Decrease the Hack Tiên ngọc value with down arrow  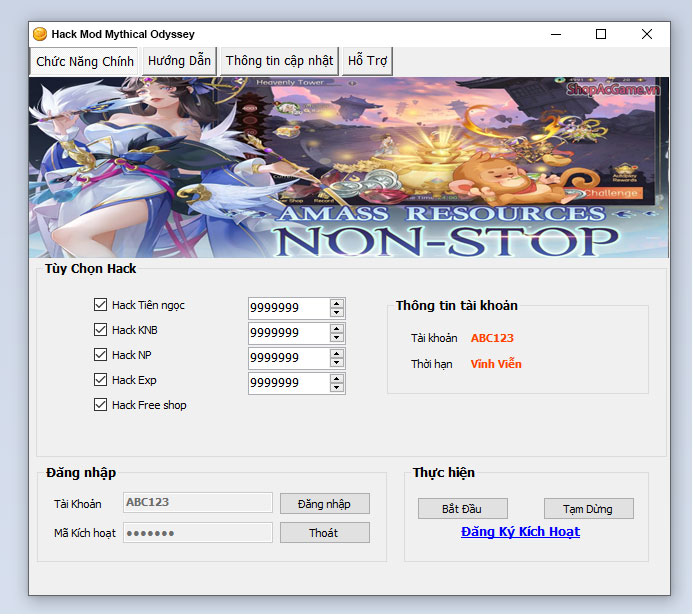point(337,313)
